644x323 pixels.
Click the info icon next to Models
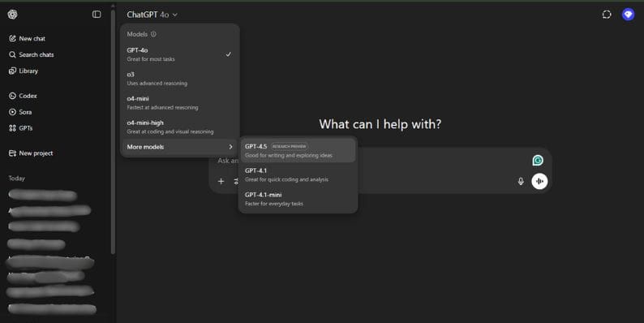[x=153, y=34]
